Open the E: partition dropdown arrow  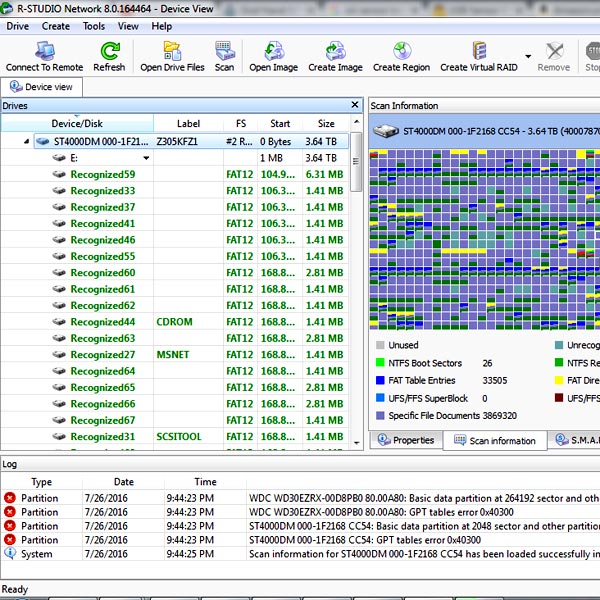146,158
